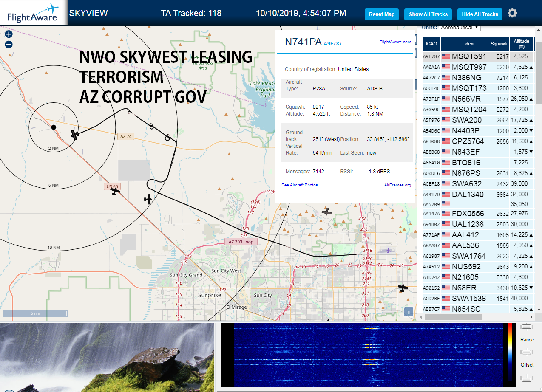The height and width of the screenshot is (392, 542).
Task: Adjust the Offset slider handle
Action: 527,378
